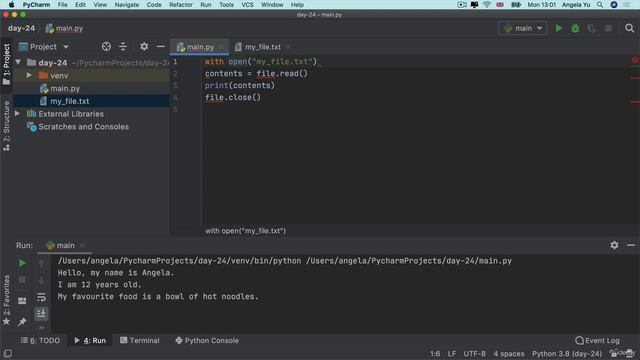Open the Tools menu
Image resolution: width=640 pixels, height=360 pixels.
226,5
